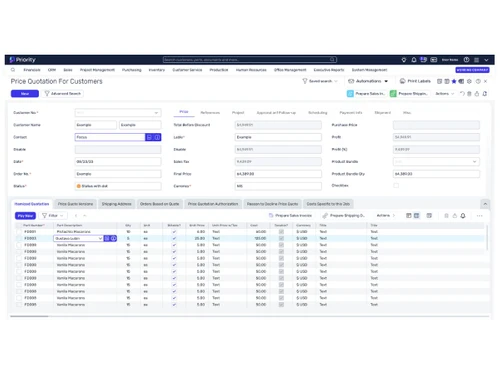The height and width of the screenshot is (375, 500).
Task: Select the row checkbox for part FD001
Action: pos(19,232)
